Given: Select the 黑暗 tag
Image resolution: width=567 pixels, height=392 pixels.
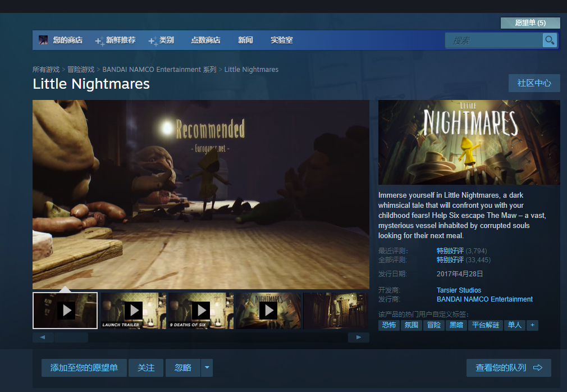Looking at the screenshot, I should (456, 325).
